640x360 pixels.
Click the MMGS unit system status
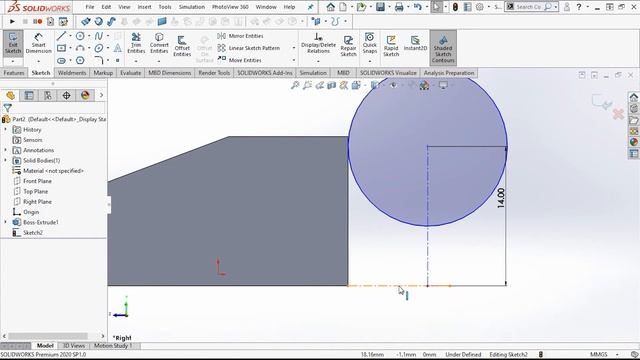(598, 354)
